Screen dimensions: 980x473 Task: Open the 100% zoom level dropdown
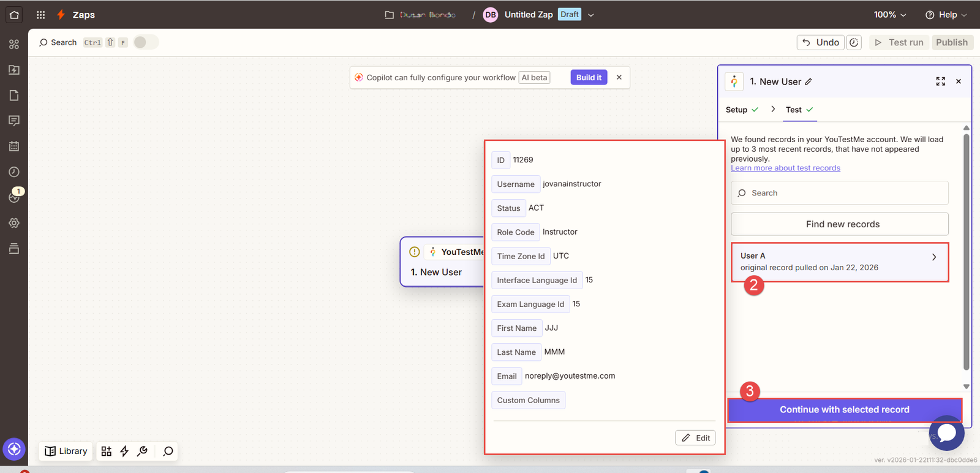pos(889,15)
